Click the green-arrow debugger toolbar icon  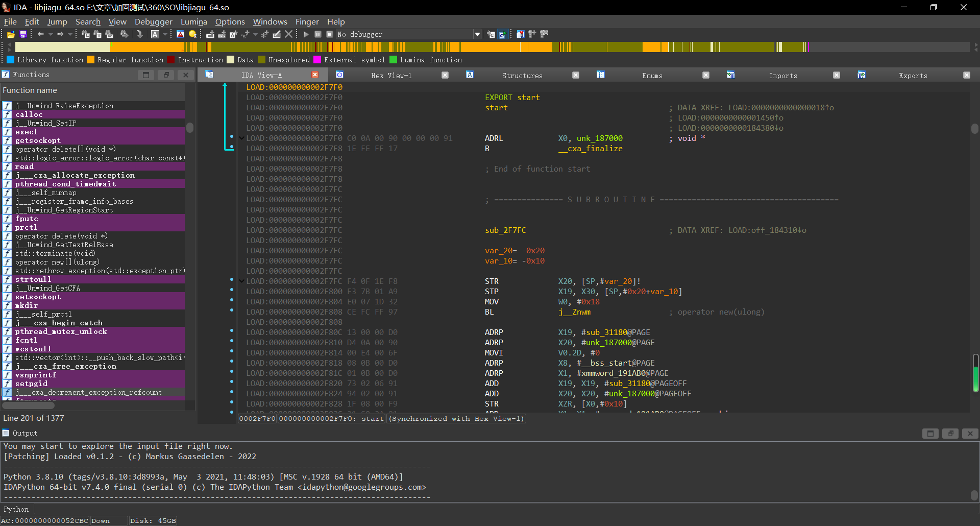(x=503, y=34)
